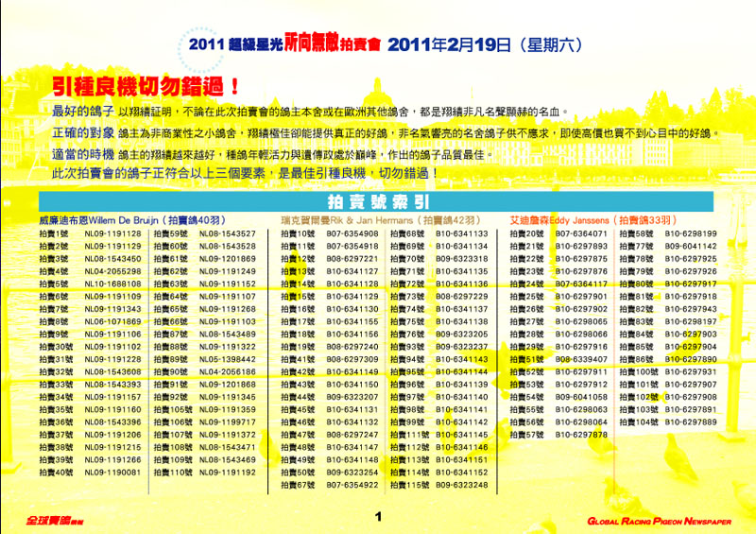Click lot label 拍賣20號
The height and width of the screenshot is (534, 756).
point(527,233)
